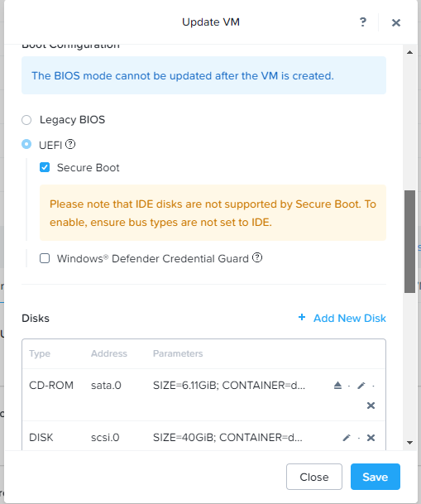Remove the scsi.0 DISK entry
Image resolution: width=421 pixels, height=504 pixels.
371,438
